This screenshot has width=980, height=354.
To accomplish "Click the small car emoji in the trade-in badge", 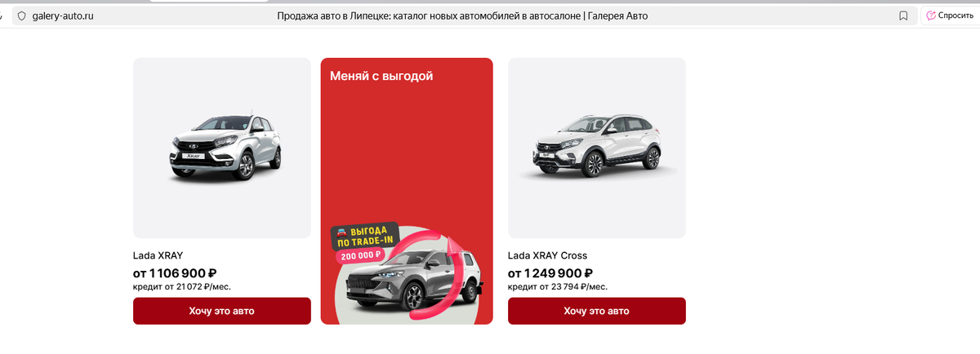I will coord(342,232).
